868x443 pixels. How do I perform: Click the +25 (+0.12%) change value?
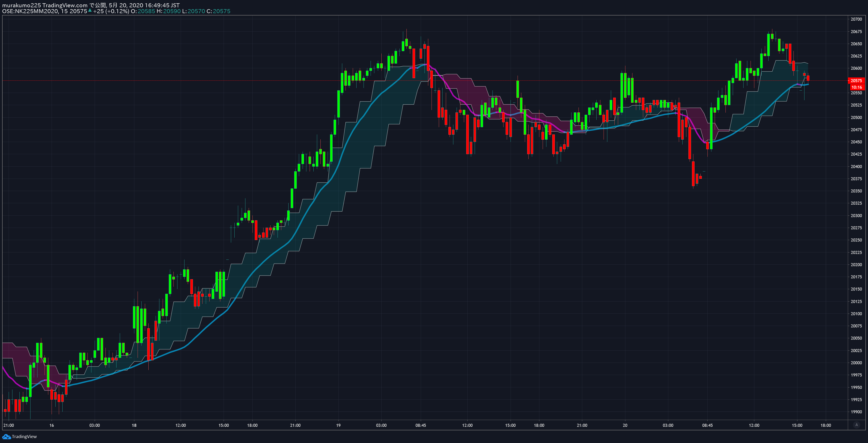click(x=111, y=11)
